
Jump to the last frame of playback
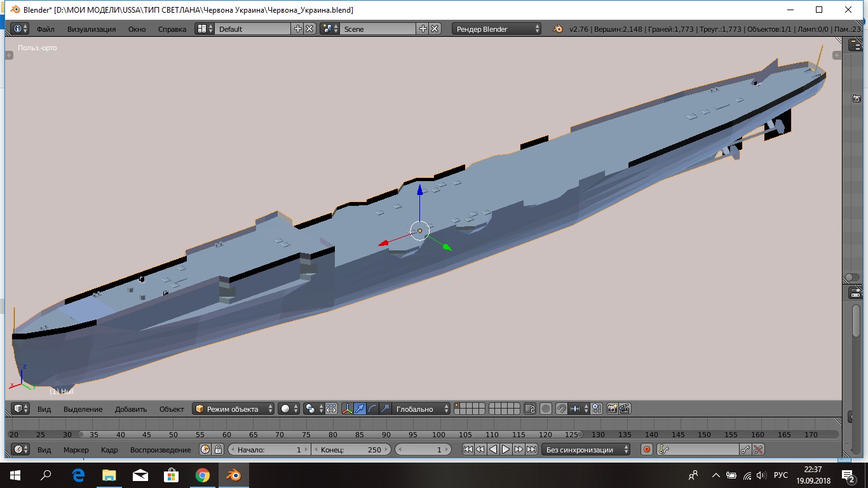click(x=531, y=449)
